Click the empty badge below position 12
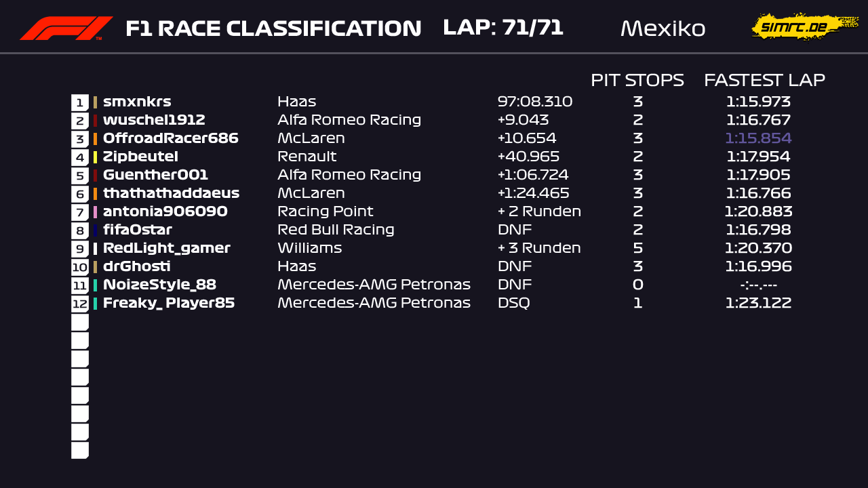868x488 pixels. pyautogui.click(x=80, y=322)
